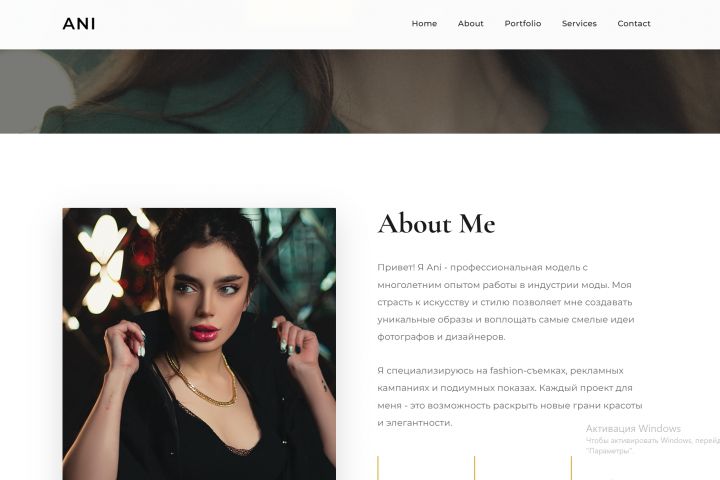This screenshot has height=480, width=720.
Task: Open the Portfolio navigation link
Action: [x=523, y=23]
